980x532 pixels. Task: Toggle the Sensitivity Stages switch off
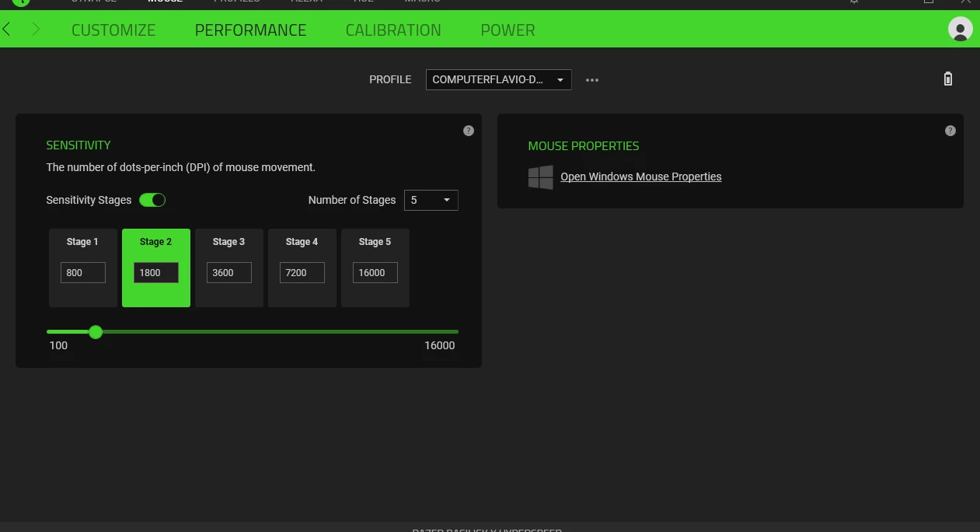point(152,200)
